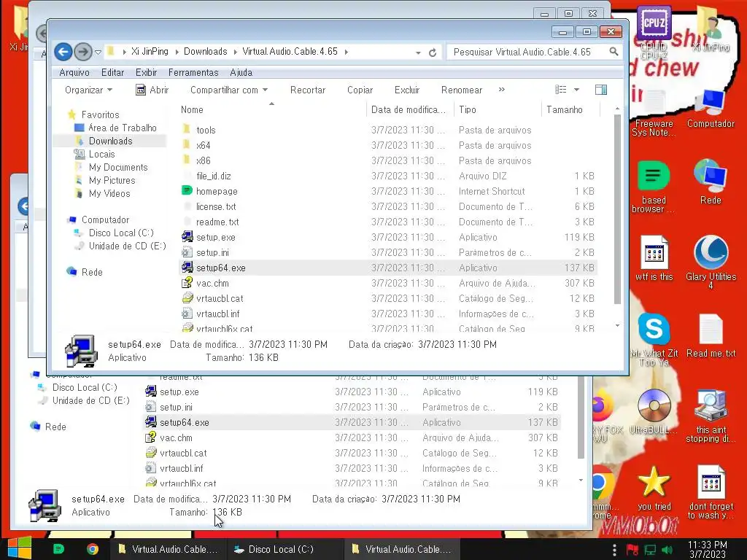
Task: Toggle the preview pane icon
Action: (601, 90)
